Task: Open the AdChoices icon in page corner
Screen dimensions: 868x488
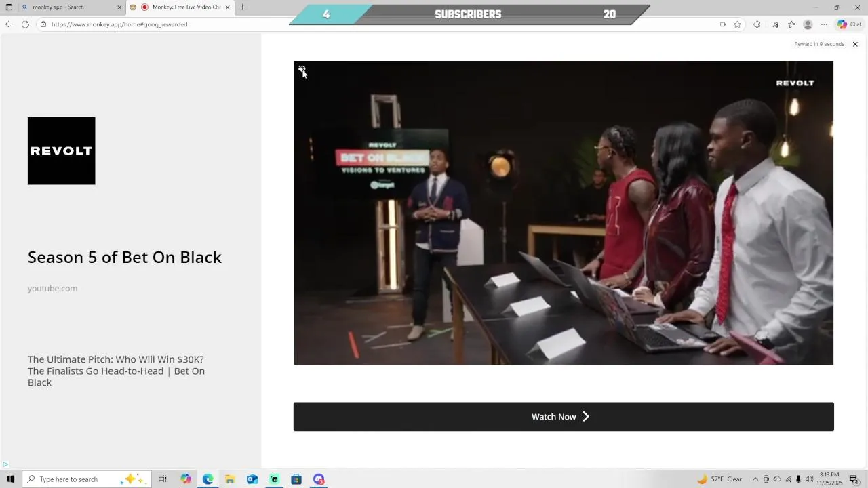Action: pos(5,464)
